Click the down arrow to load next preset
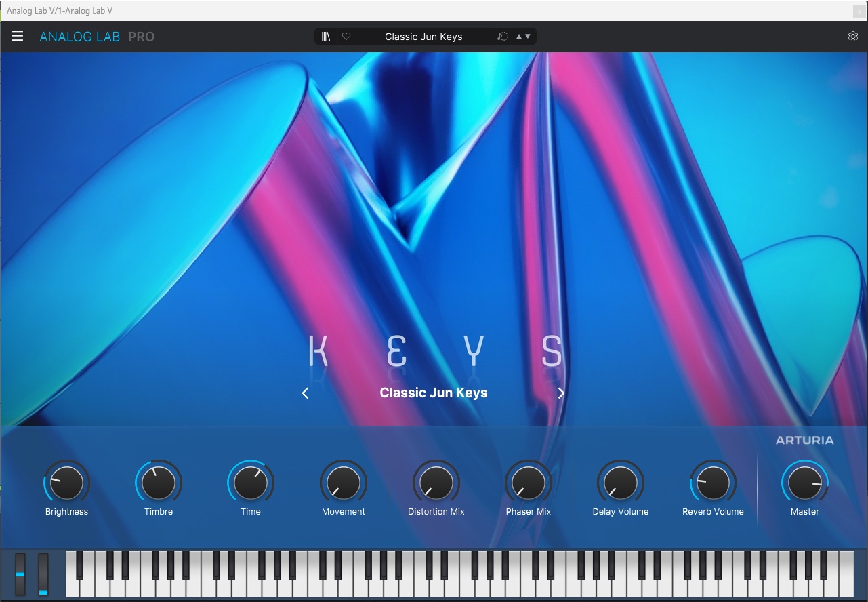The height and width of the screenshot is (602, 868). [527, 36]
